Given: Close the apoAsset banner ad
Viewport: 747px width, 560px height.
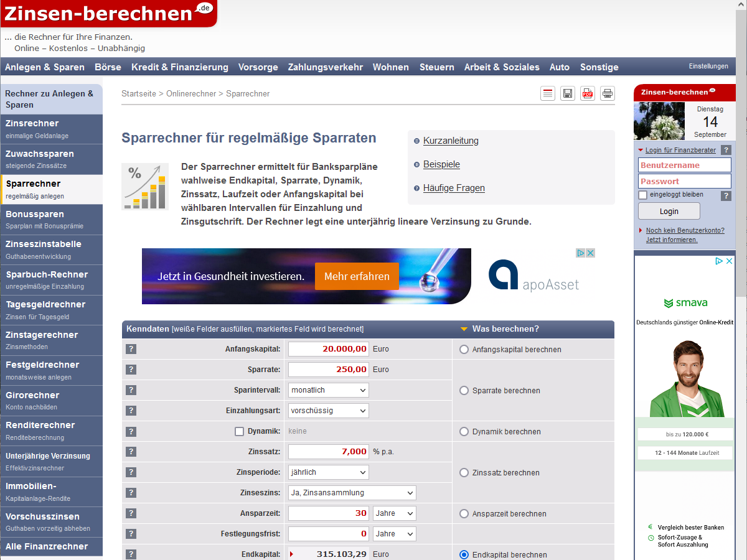Looking at the screenshot, I should pyautogui.click(x=590, y=253).
